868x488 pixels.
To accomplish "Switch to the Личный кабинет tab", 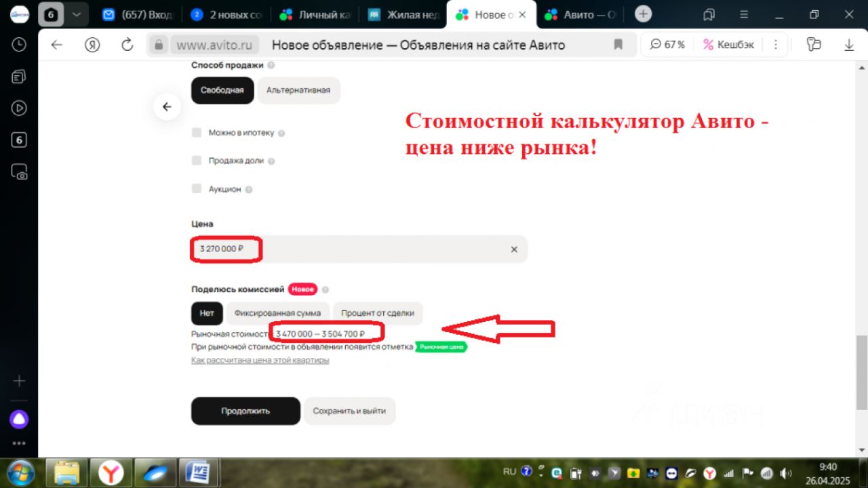I will pyautogui.click(x=316, y=14).
